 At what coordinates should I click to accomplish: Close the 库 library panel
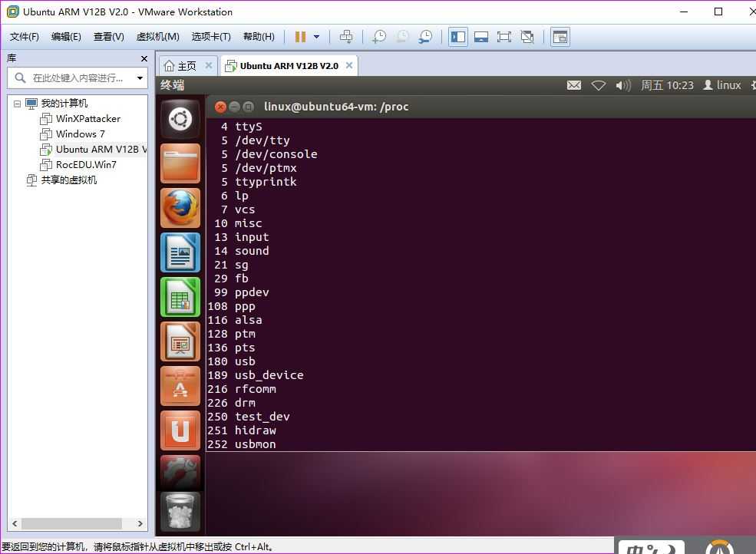144,59
